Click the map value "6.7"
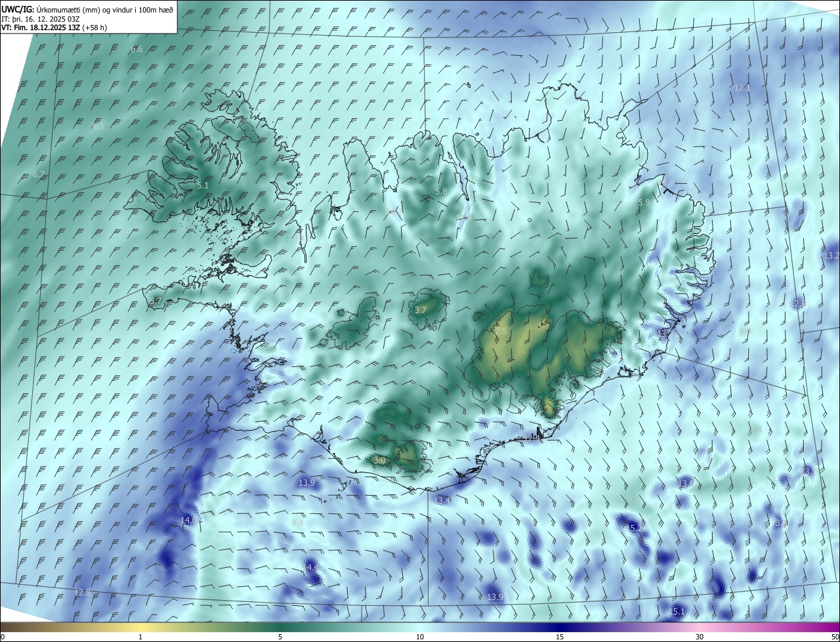The width and height of the screenshot is (840, 642). coord(38,175)
